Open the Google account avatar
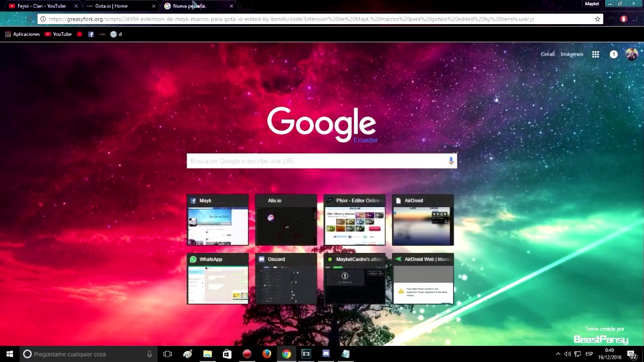The height and width of the screenshot is (362, 644). click(631, 54)
